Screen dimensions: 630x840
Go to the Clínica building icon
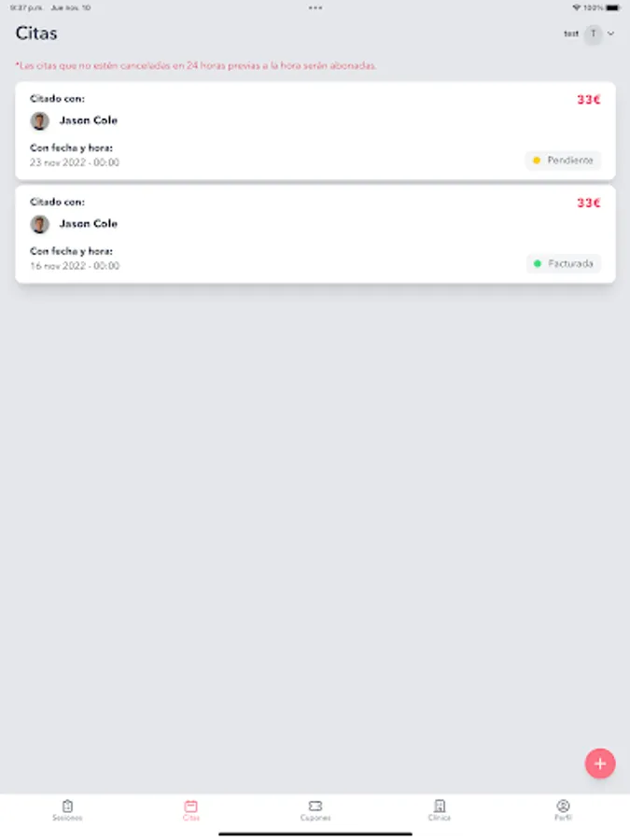point(440,805)
